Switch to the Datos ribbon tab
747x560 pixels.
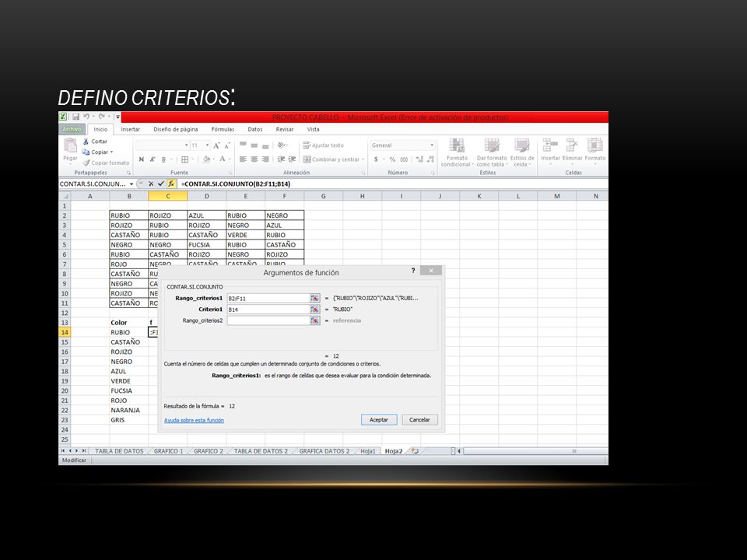[x=255, y=129]
